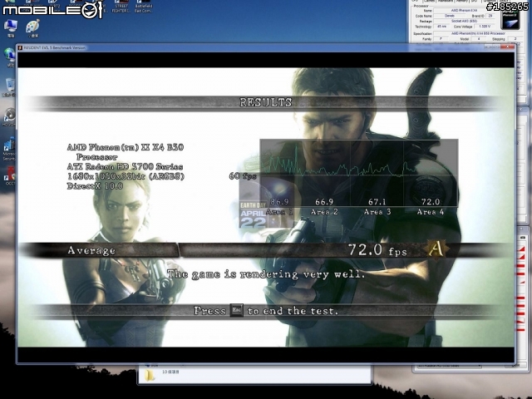The image size is (532, 399).
Task: Click CPU-Z Core Voltage value
Action: pyautogui.click(x=485, y=27)
